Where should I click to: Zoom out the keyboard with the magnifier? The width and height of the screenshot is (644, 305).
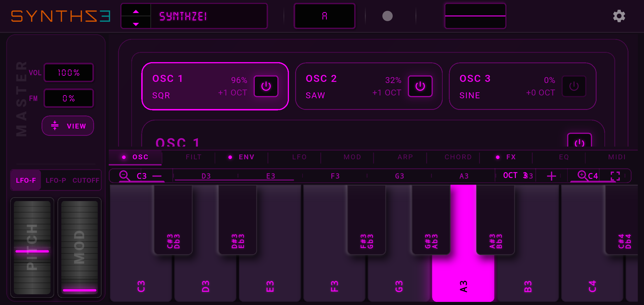pyautogui.click(x=124, y=176)
